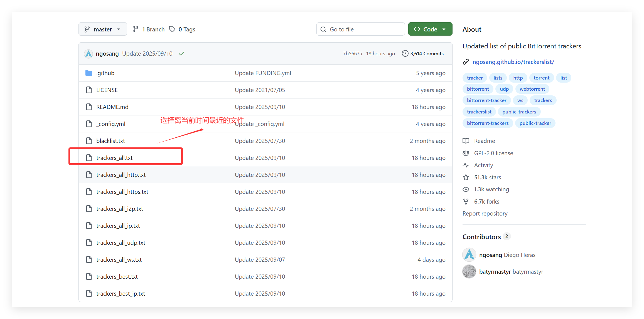
Task: Expand the master branch dropdown
Action: tap(102, 29)
